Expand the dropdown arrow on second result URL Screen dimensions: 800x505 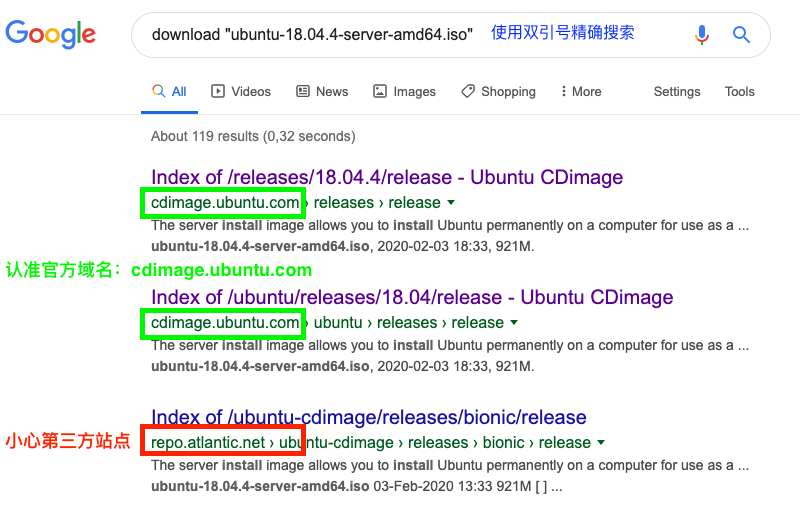513,323
